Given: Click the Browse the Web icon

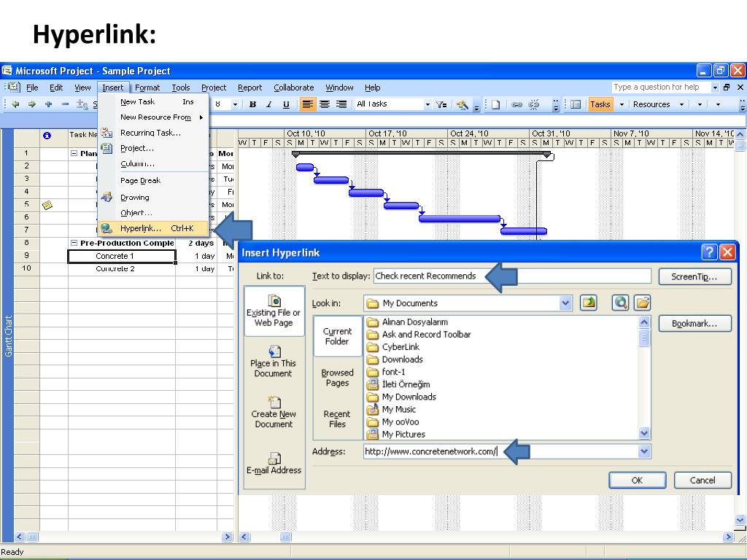Looking at the screenshot, I should (x=620, y=303).
